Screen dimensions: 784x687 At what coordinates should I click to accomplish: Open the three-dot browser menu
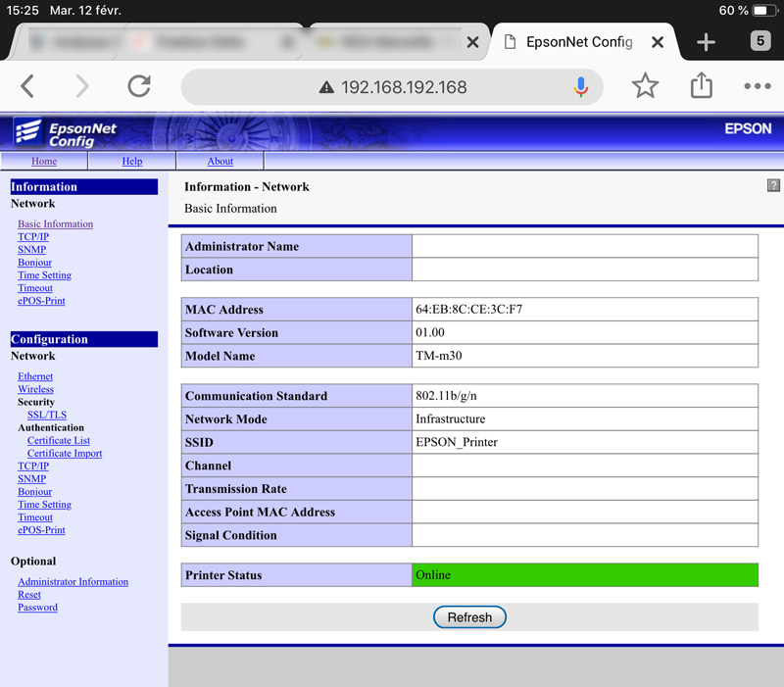(x=757, y=86)
